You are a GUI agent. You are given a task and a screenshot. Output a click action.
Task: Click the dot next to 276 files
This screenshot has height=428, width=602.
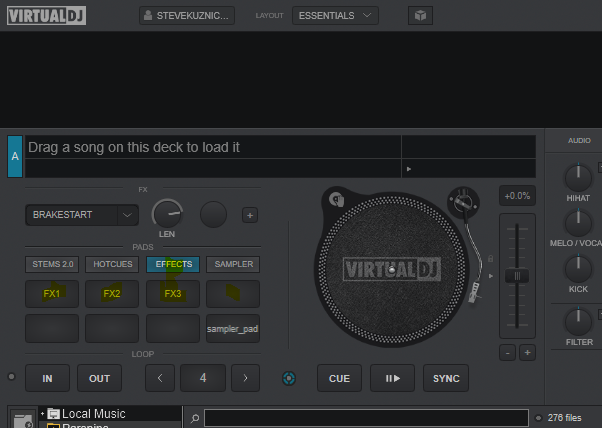538,418
